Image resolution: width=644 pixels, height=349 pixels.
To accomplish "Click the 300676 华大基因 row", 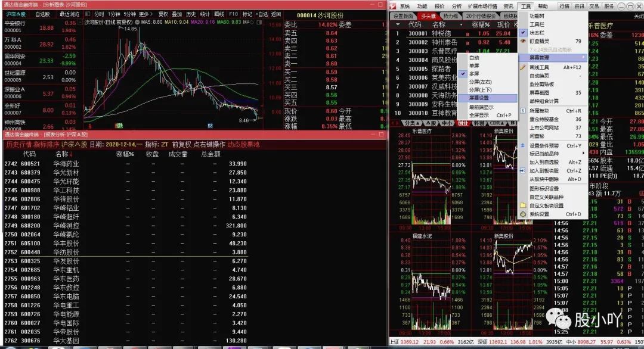I will pyautogui.click(x=125, y=341).
